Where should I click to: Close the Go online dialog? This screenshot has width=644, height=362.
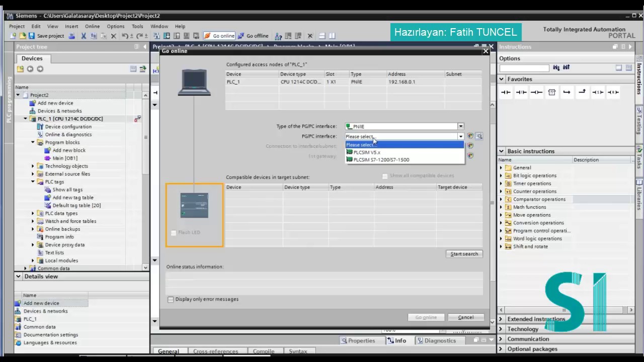pyautogui.click(x=486, y=51)
